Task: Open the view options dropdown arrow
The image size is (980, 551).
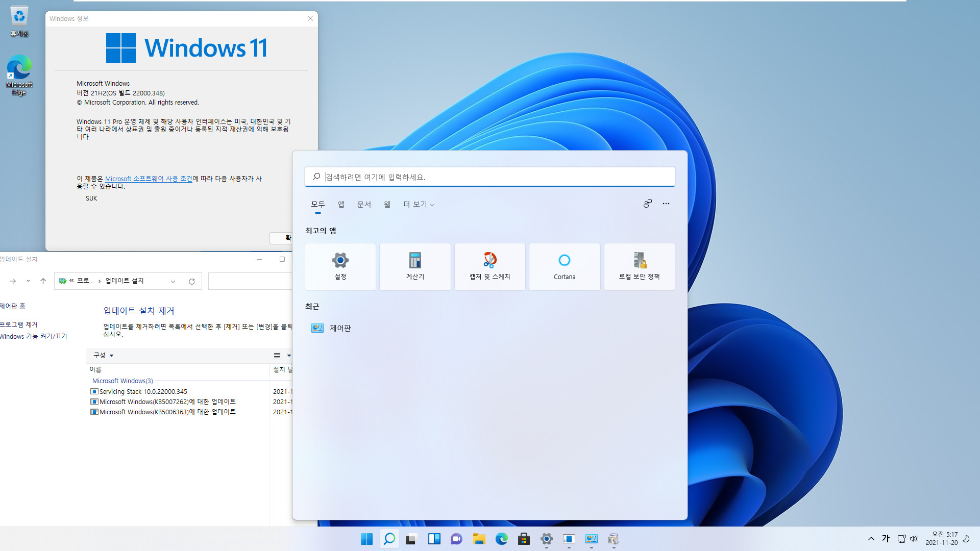Action: [x=289, y=356]
